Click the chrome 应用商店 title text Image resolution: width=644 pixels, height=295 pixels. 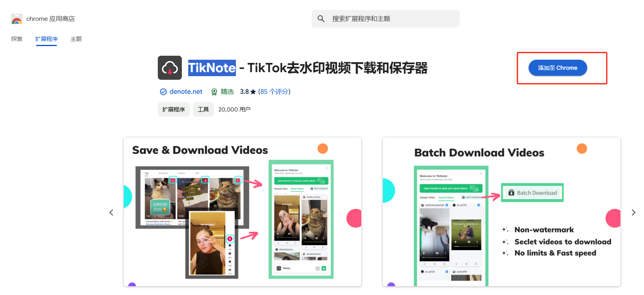tap(50, 19)
